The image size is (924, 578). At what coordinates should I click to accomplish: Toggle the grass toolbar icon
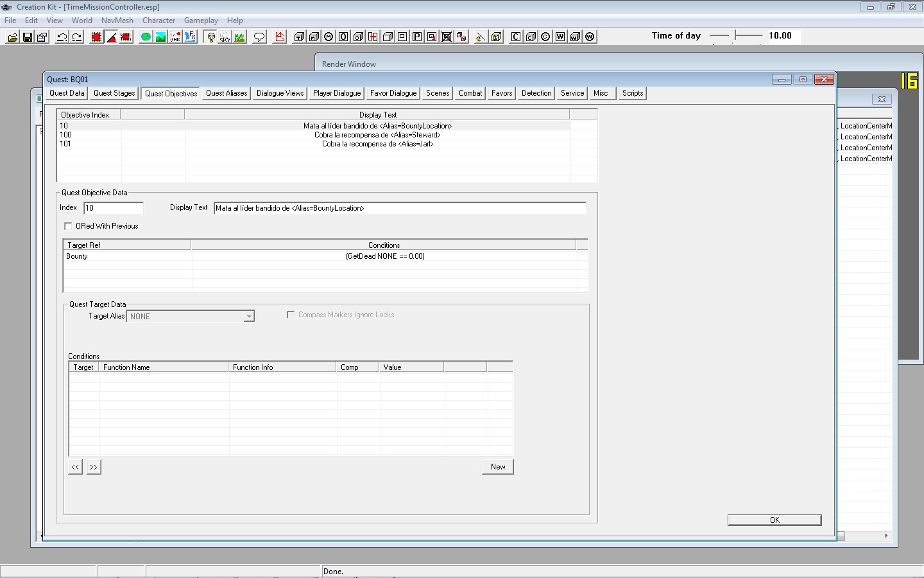pyautogui.click(x=239, y=37)
